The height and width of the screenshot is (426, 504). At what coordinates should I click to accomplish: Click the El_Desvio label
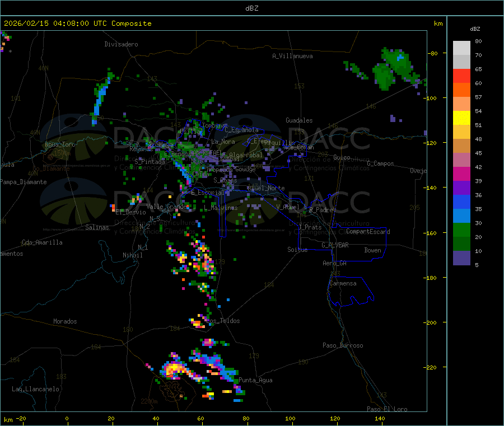tap(131, 212)
